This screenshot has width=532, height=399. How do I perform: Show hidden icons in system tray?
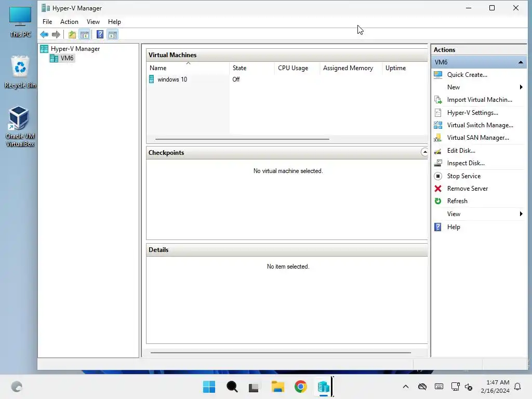[405, 387]
